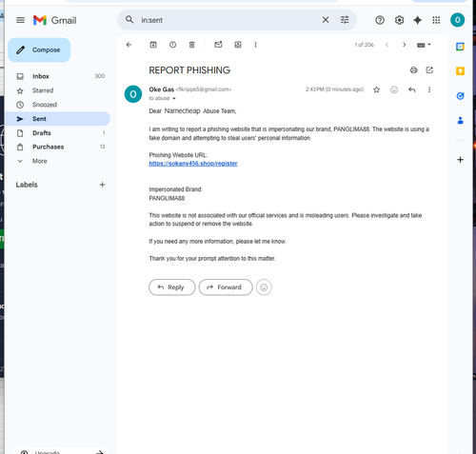Show search options filter icon
Screen dimensions: 476x454
coord(345,20)
